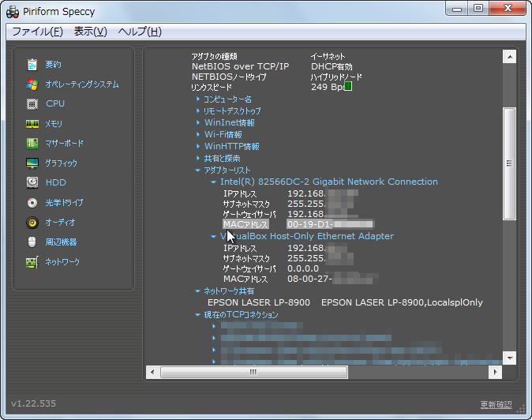Open the ネットワーク network card icon
The height and width of the screenshot is (420, 532).
(x=32, y=262)
